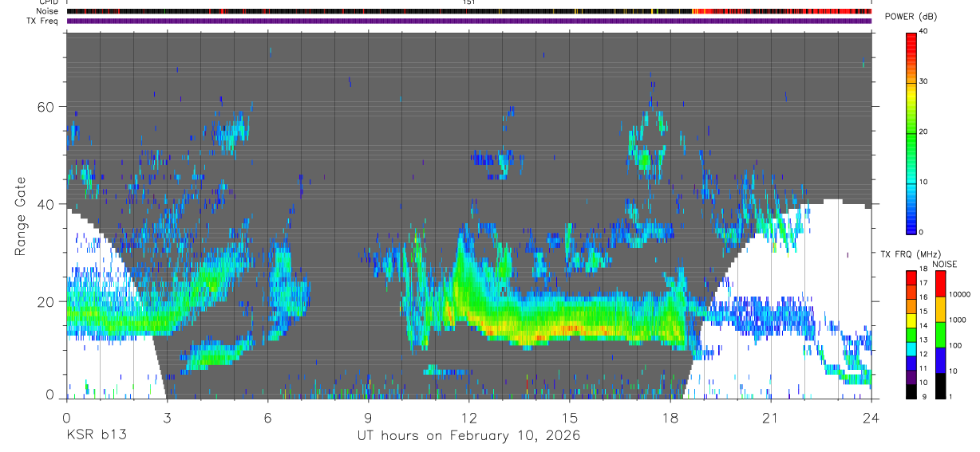Pick the orange 16 MHz frequency swatch
The image size is (980, 452).
click(911, 306)
